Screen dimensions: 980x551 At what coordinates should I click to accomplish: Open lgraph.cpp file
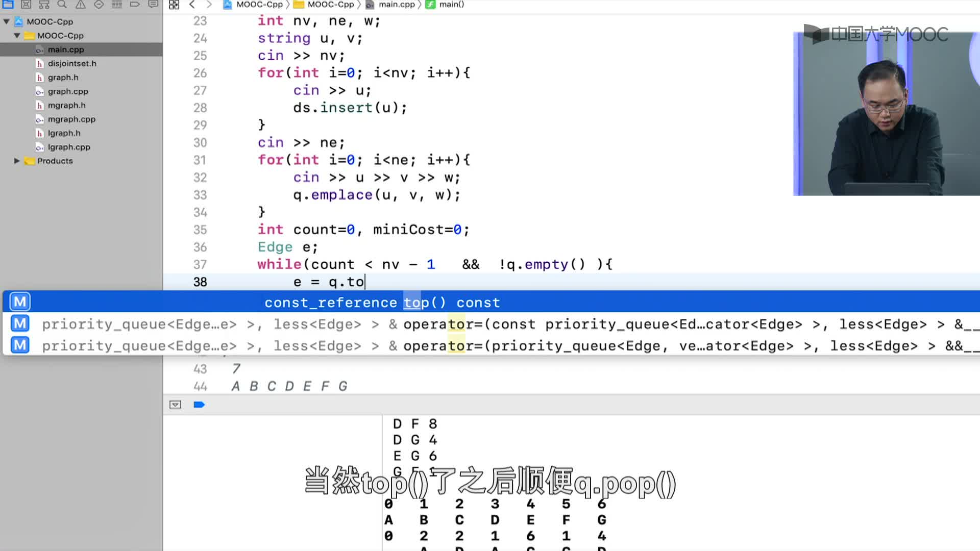(x=69, y=147)
